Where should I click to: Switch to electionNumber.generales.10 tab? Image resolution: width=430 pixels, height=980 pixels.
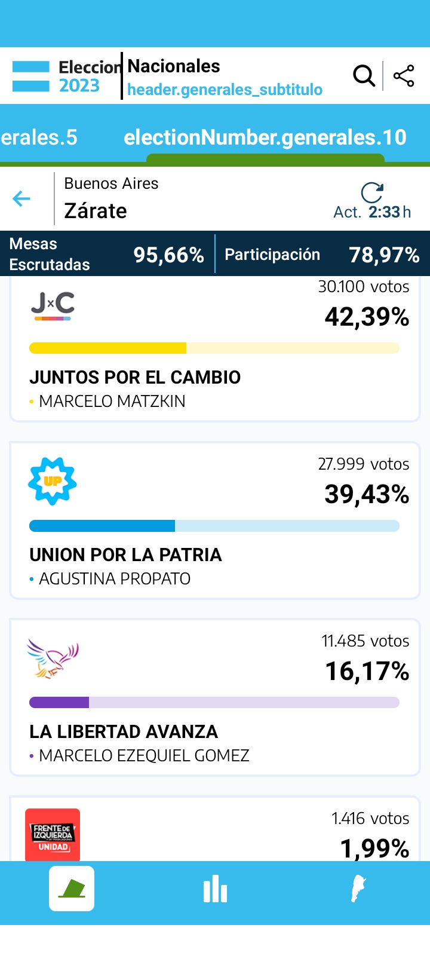point(265,137)
